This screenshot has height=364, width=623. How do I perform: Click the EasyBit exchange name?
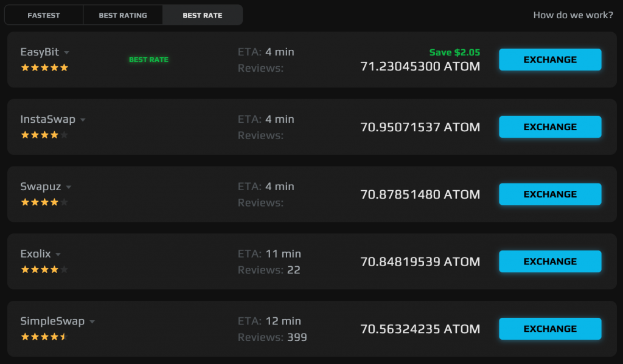click(40, 52)
